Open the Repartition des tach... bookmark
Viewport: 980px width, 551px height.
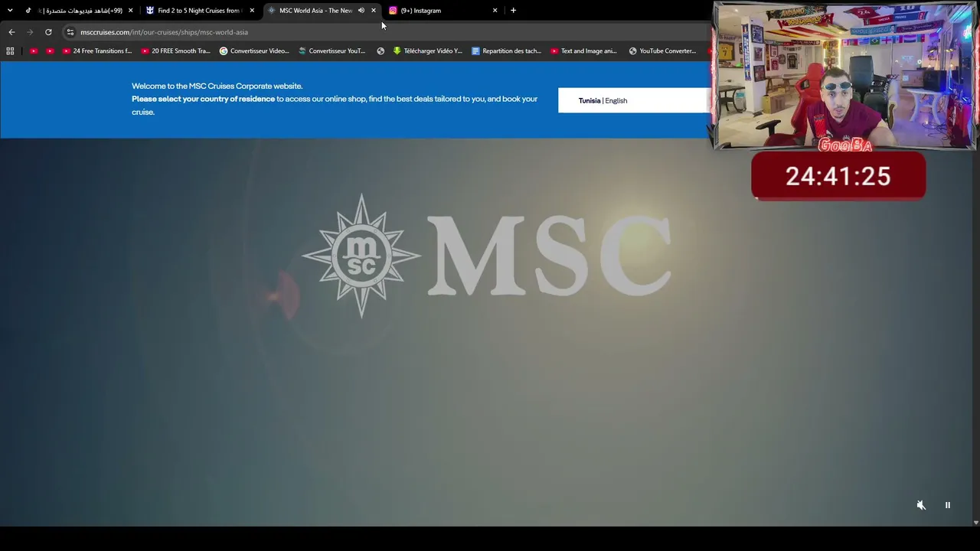pos(507,51)
